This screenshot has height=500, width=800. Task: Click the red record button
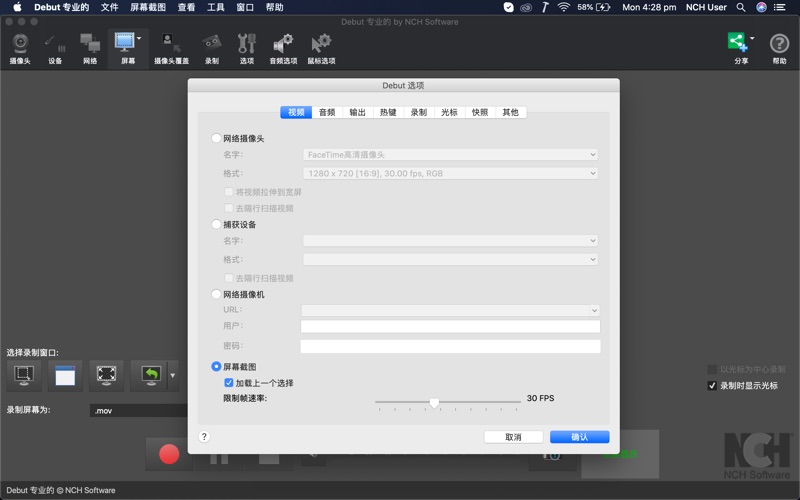click(169, 454)
